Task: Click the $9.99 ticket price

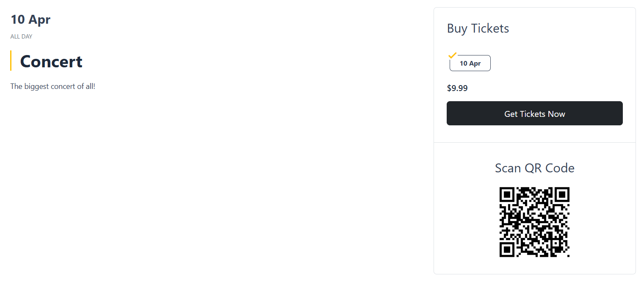Action: (x=457, y=88)
